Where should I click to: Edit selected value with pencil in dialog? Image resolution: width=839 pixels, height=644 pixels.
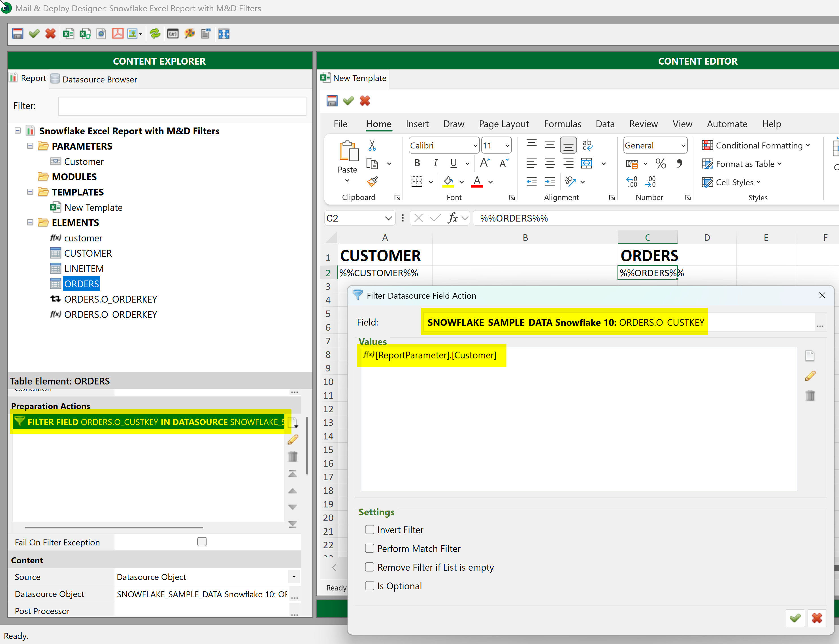(x=810, y=376)
